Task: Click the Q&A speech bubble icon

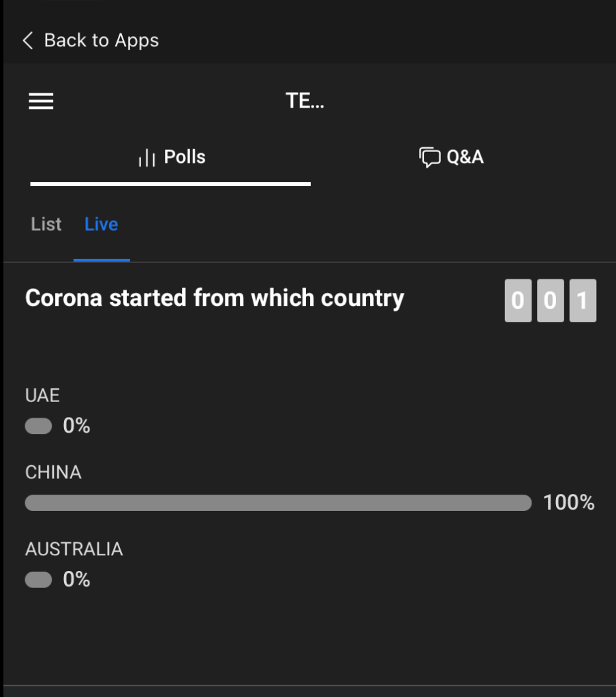Action: (429, 157)
